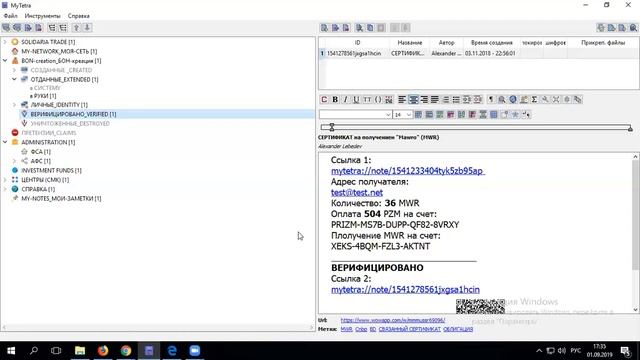Open the Url field web link
The width and height of the screenshot is (640, 360).
[x=393, y=320]
